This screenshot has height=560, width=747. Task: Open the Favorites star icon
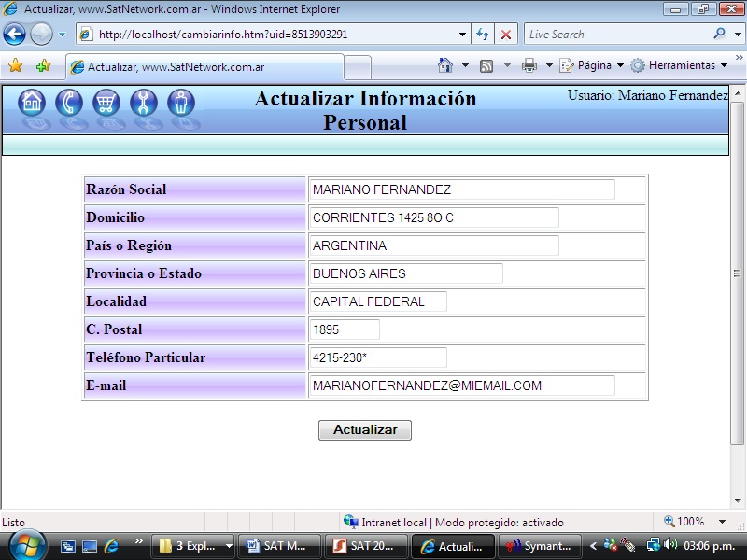coord(15,66)
